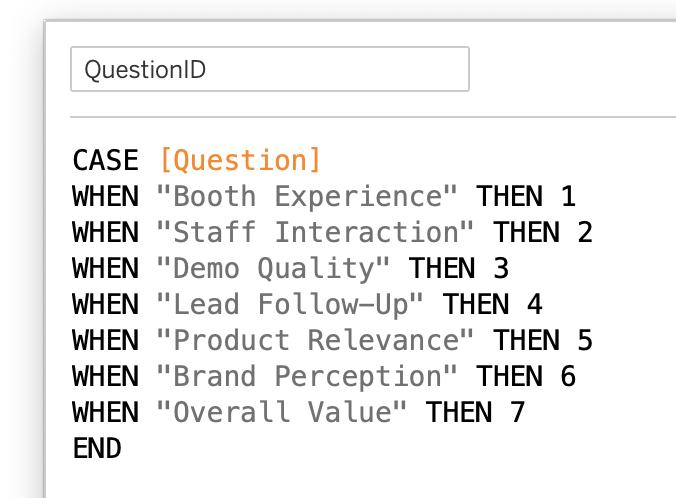Click the "Staff Interaction" string
This screenshot has width=676, height=498.
pyautogui.click(x=315, y=232)
